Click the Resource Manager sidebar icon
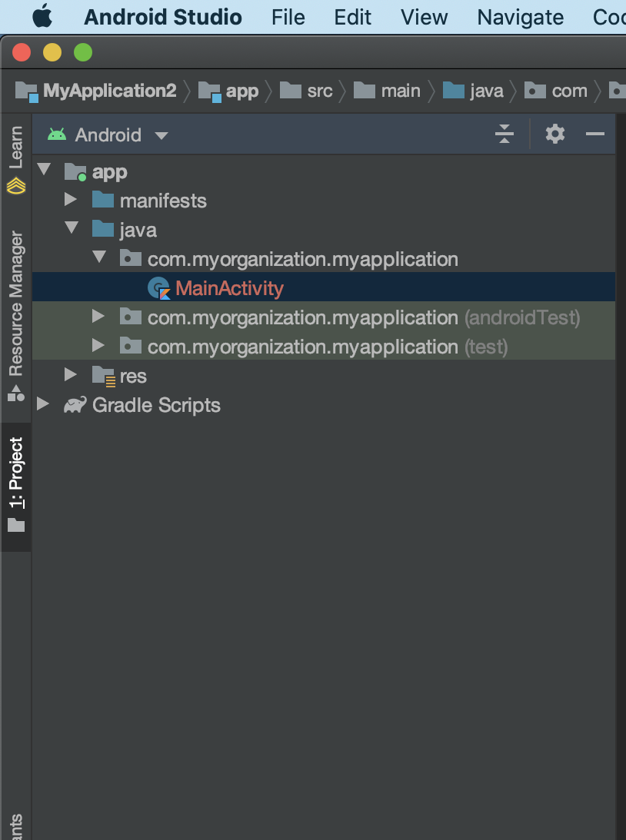The height and width of the screenshot is (840, 626). 16,393
